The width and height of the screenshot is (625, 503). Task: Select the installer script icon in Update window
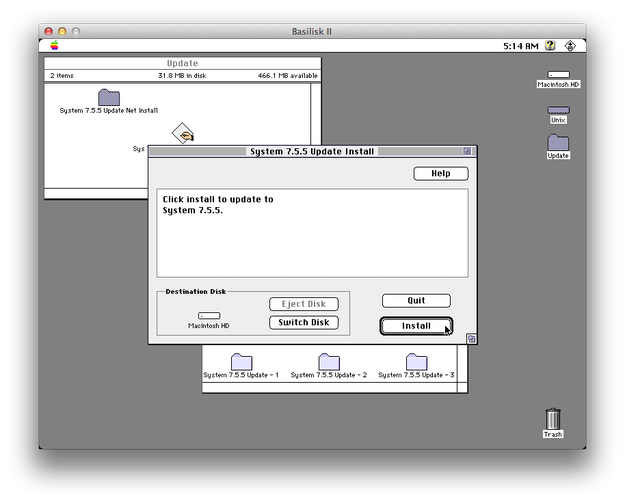coord(183,133)
